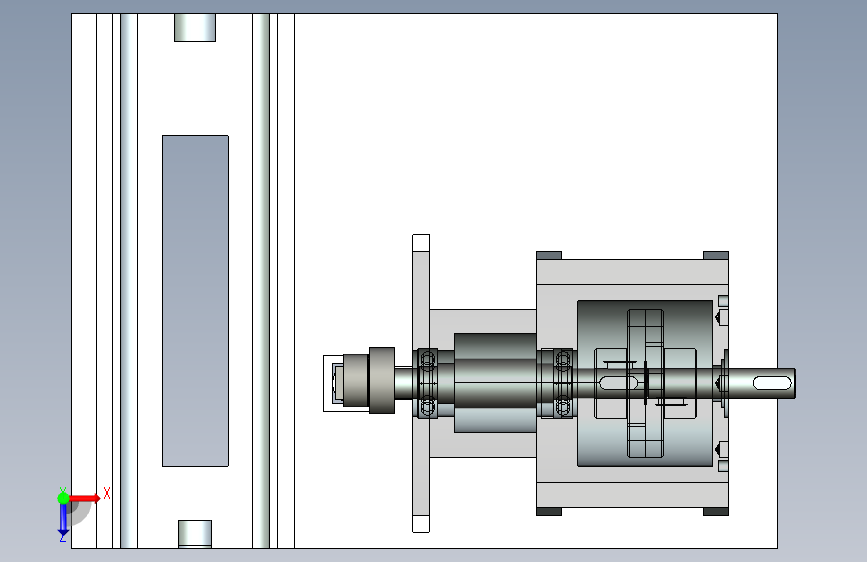
Task: Select the left bearing next to the flange plate
Action: [x=427, y=383]
